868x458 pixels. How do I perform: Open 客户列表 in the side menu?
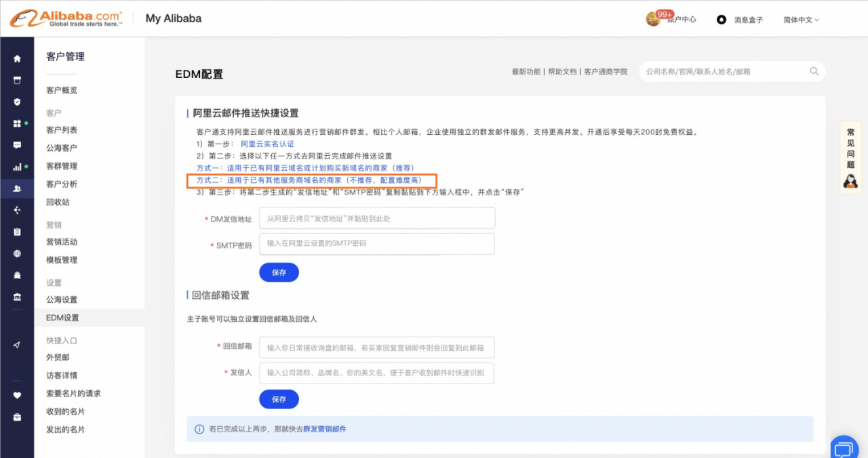62,130
